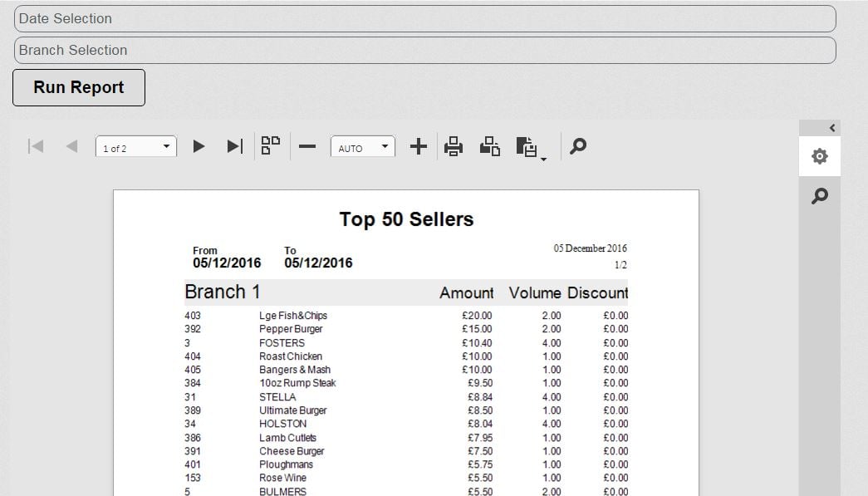Expand the Branch Selection section

pyautogui.click(x=424, y=50)
